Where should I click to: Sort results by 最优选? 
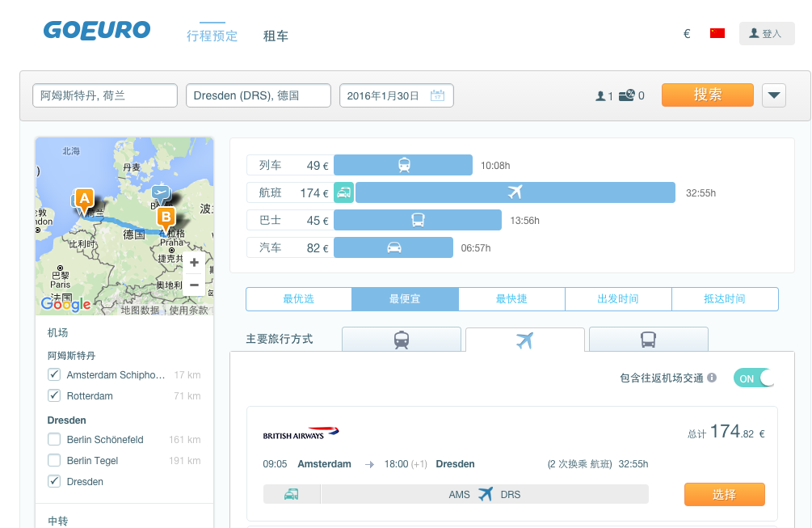click(299, 299)
